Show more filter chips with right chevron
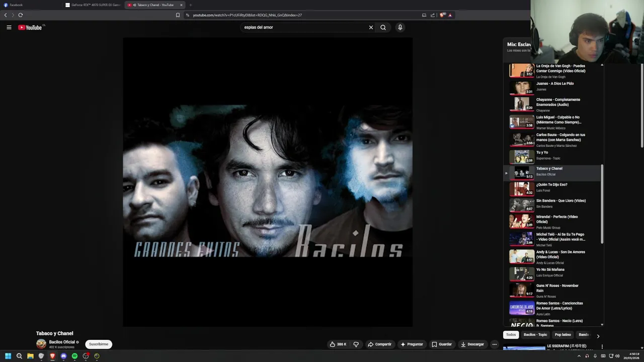The height and width of the screenshot is (362, 644). tap(598, 336)
